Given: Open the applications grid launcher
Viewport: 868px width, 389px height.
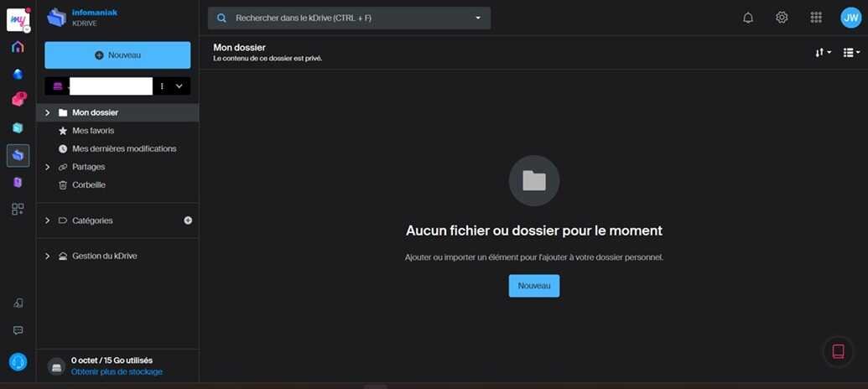Looking at the screenshot, I should click(x=816, y=18).
